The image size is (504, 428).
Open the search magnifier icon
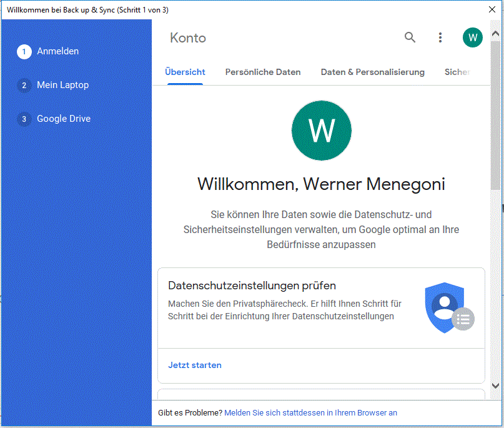410,37
